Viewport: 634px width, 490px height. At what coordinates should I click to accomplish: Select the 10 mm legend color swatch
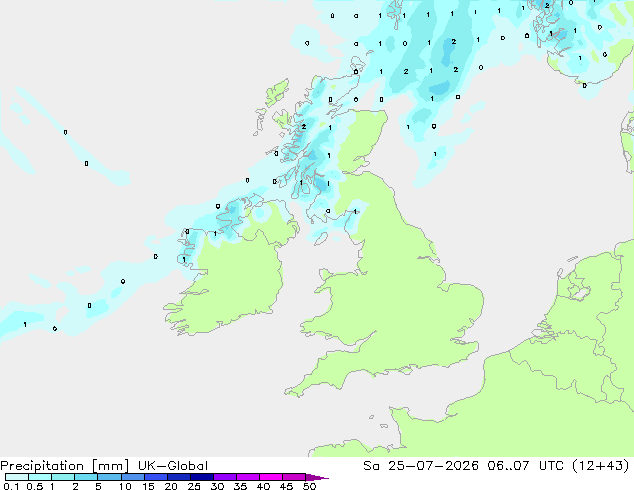pyautogui.click(x=132, y=477)
